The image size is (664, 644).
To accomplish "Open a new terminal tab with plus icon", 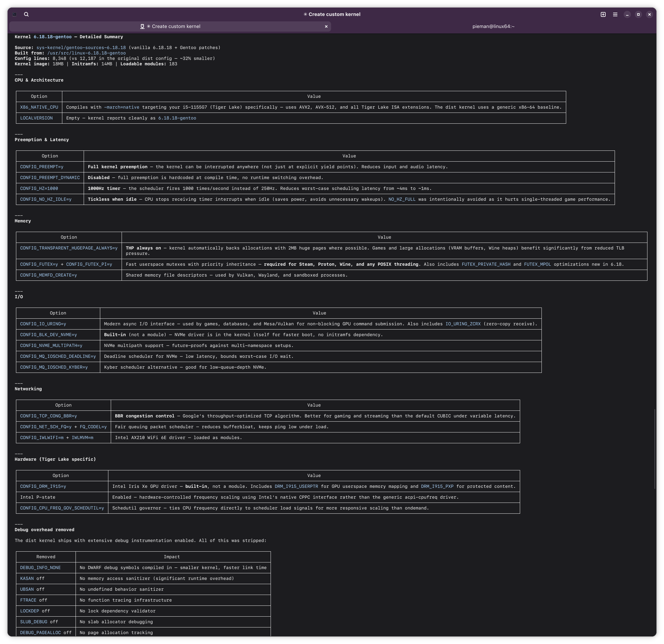I will click(x=603, y=14).
